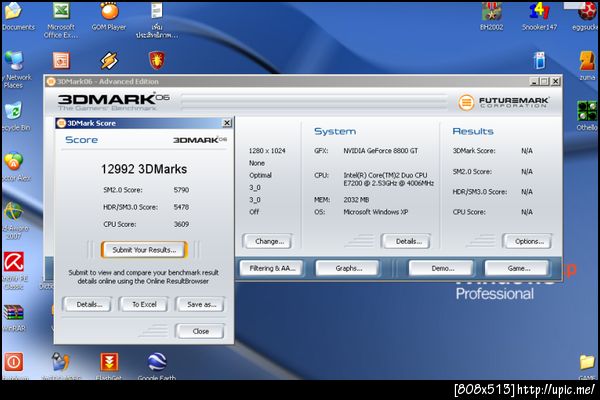Click the Graphs... button
This screenshot has width=600, height=400.
348,268
